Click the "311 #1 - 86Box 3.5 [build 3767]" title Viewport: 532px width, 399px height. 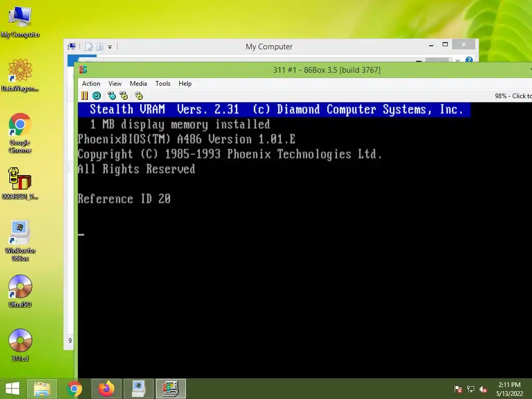click(327, 70)
